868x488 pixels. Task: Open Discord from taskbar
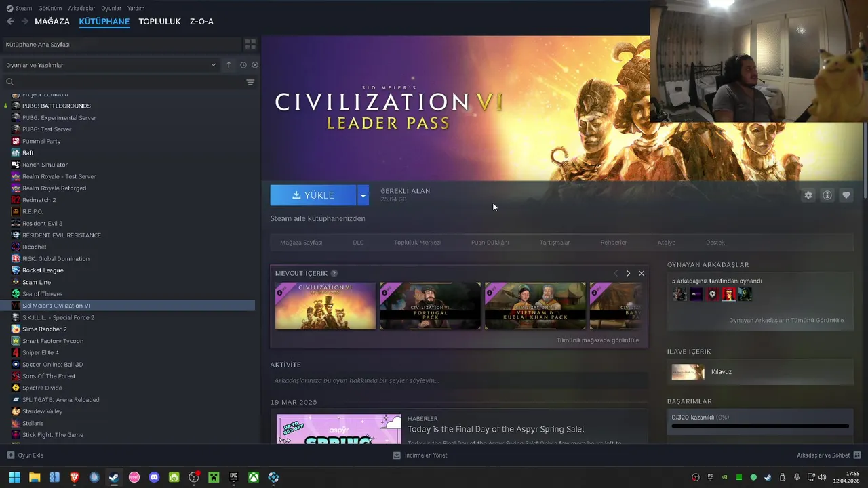coord(154,477)
